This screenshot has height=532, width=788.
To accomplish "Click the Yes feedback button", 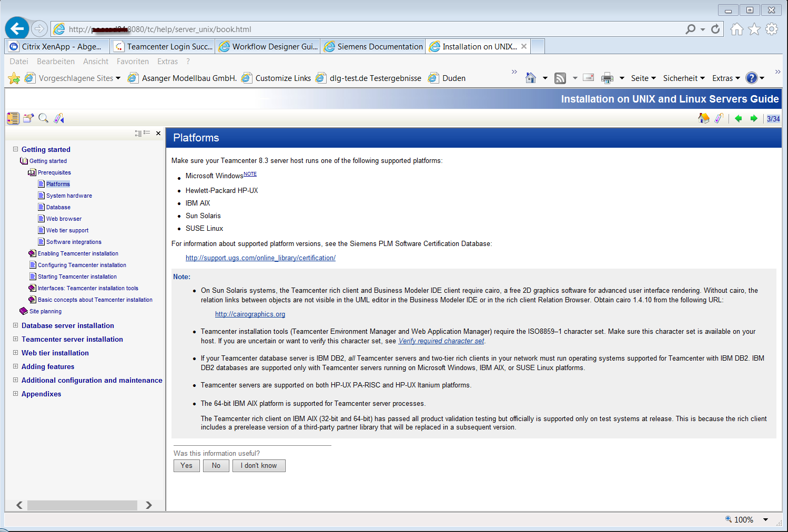I will 187,466.
